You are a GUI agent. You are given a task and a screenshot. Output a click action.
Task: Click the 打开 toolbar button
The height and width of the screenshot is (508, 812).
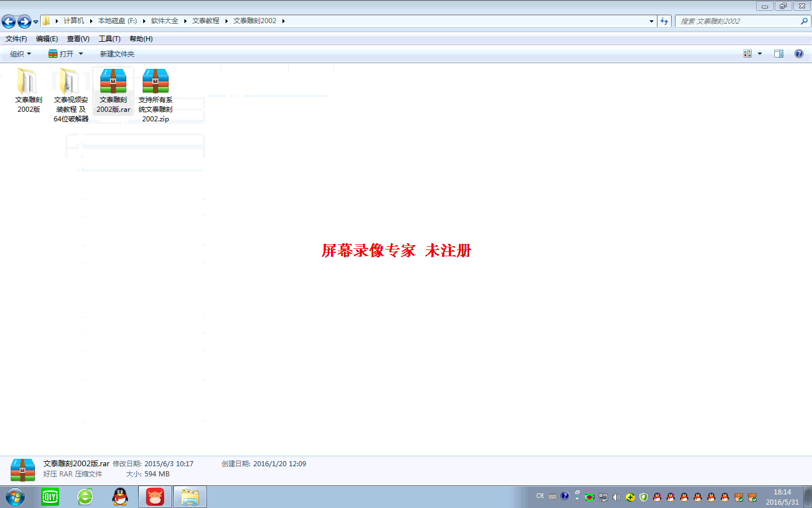(61, 54)
